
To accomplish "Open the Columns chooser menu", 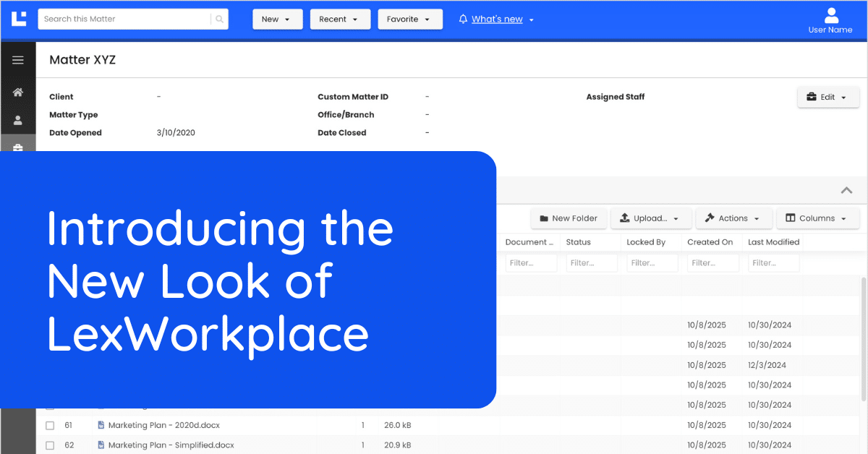I will [817, 218].
